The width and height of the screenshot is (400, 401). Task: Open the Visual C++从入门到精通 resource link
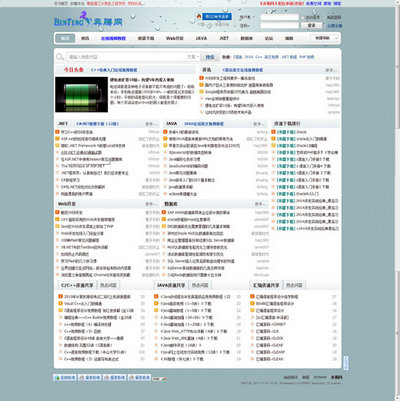tap(83, 303)
